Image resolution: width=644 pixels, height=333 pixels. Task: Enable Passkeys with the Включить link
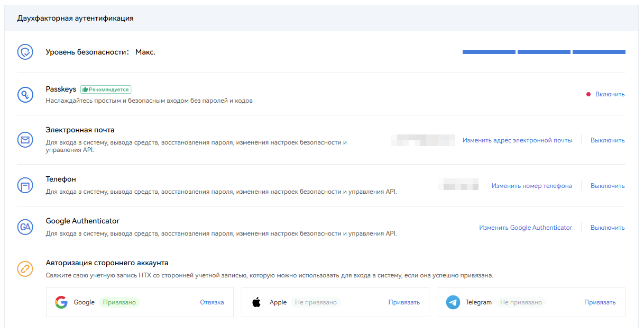(x=610, y=94)
